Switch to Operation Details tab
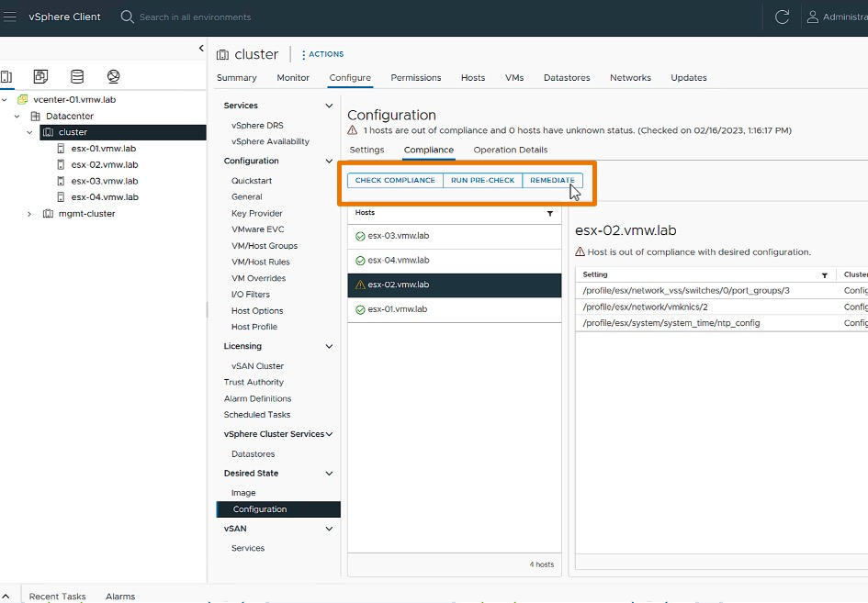Screen dimensions: 868x603 pos(510,150)
